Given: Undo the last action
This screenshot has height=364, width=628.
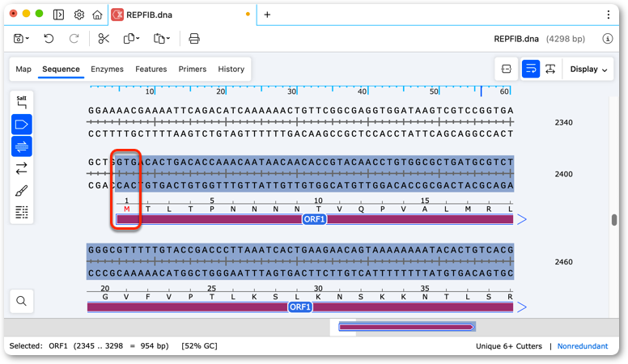Looking at the screenshot, I should 49,39.
